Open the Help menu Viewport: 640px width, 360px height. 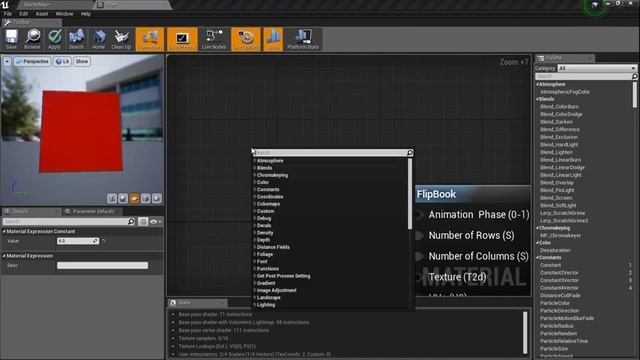point(86,14)
